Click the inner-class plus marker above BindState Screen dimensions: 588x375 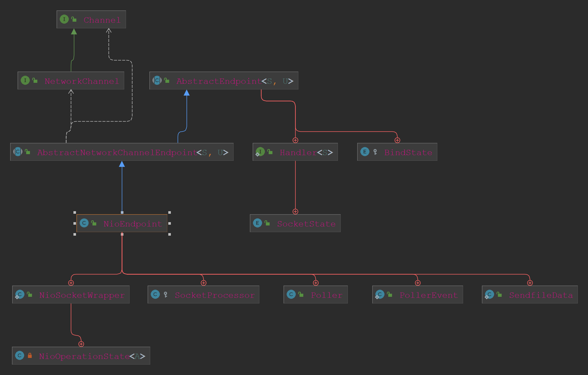(397, 140)
